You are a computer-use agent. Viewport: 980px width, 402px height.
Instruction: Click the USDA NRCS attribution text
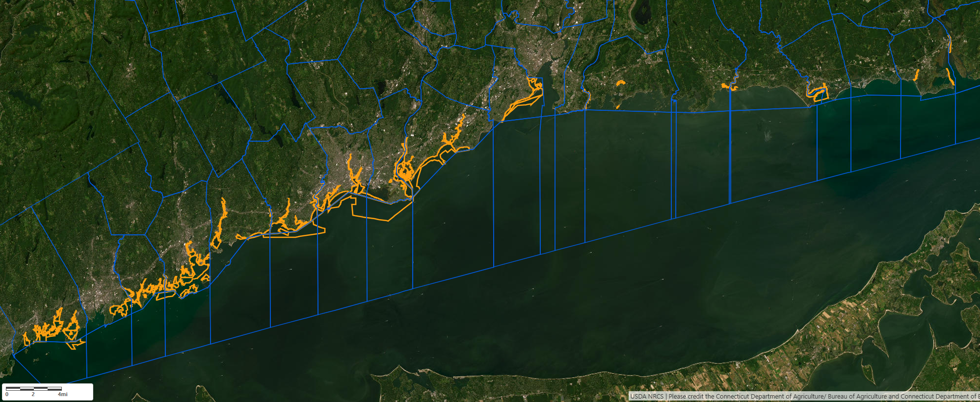pyautogui.click(x=646, y=397)
